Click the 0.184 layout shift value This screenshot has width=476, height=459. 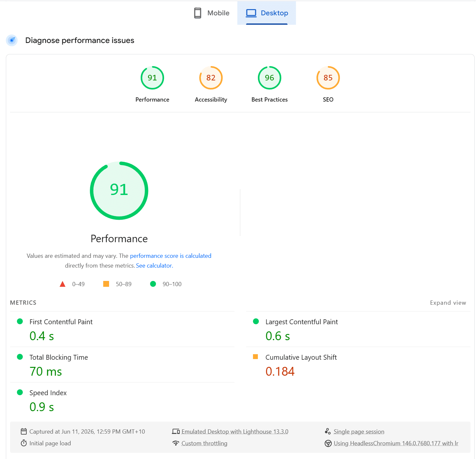tap(280, 371)
